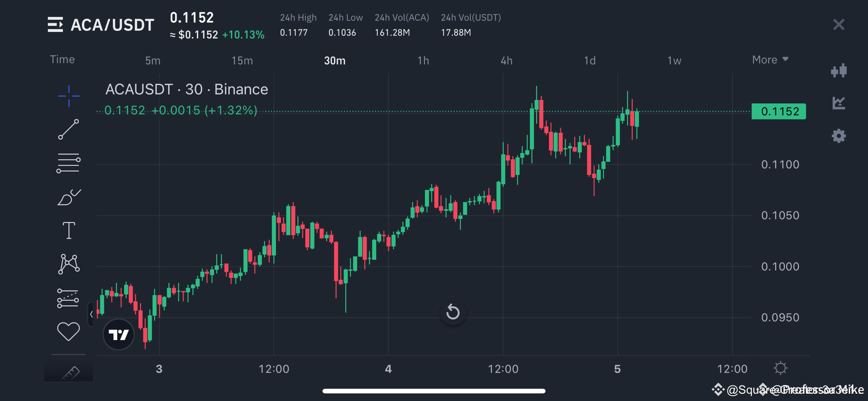
Task: Open the forecast prediction tool
Action: pos(68,297)
